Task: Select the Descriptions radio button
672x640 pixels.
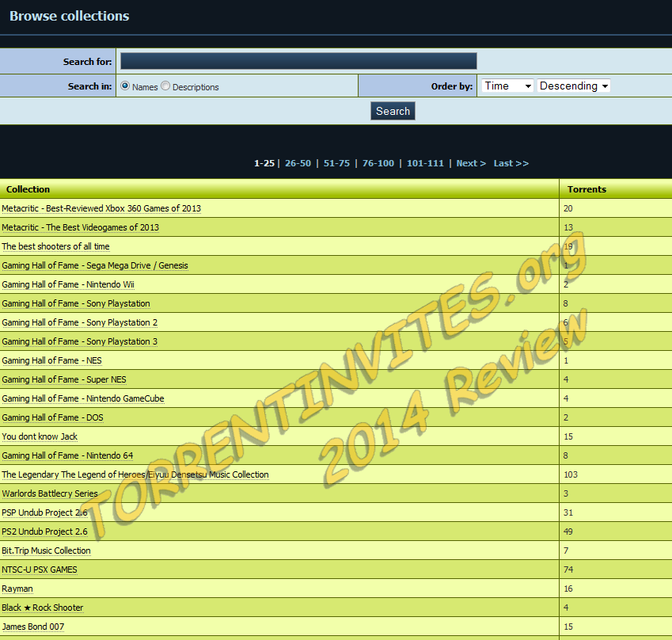Action: click(x=165, y=86)
